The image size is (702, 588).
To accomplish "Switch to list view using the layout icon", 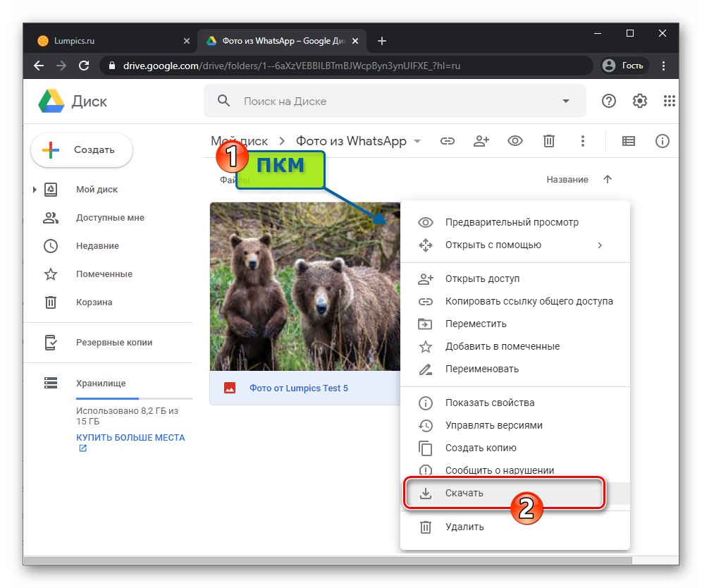I will coord(628,141).
